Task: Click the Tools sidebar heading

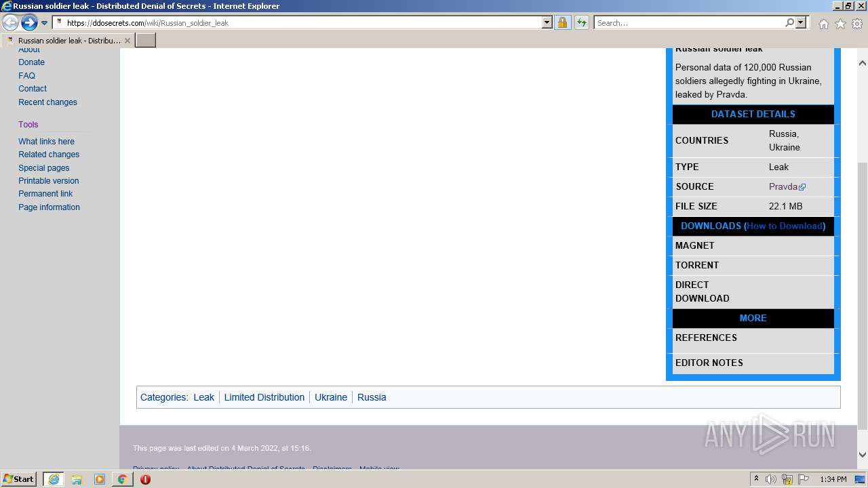Action: [x=28, y=125]
